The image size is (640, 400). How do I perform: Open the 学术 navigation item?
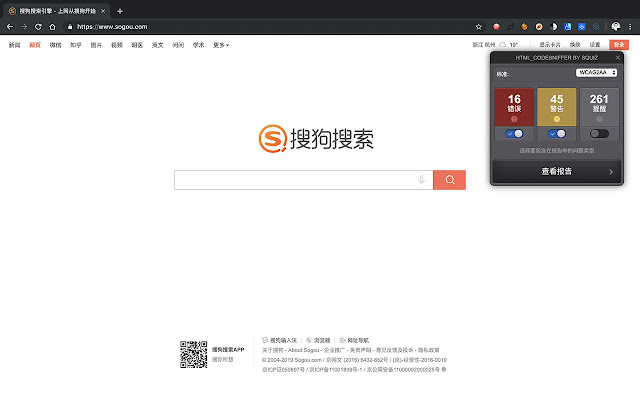click(x=198, y=45)
